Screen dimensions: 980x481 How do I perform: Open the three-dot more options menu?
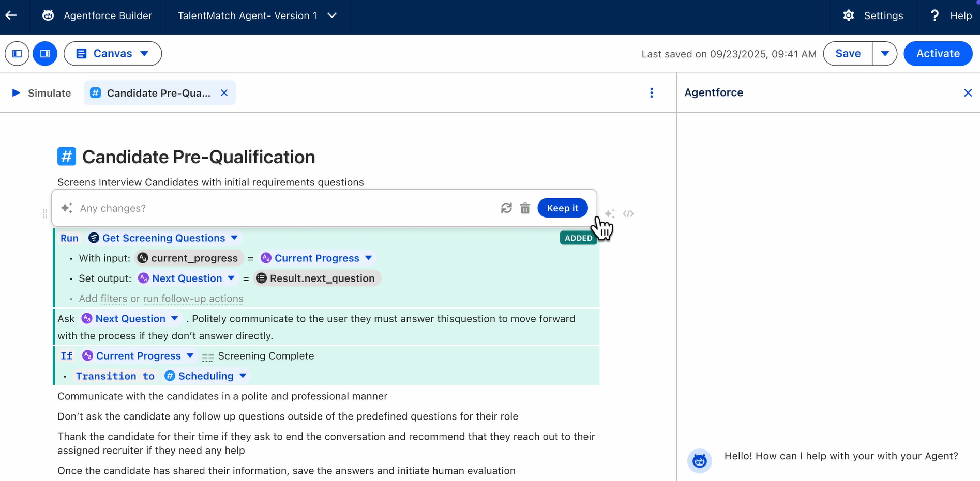pyautogui.click(x=652, y=93)
